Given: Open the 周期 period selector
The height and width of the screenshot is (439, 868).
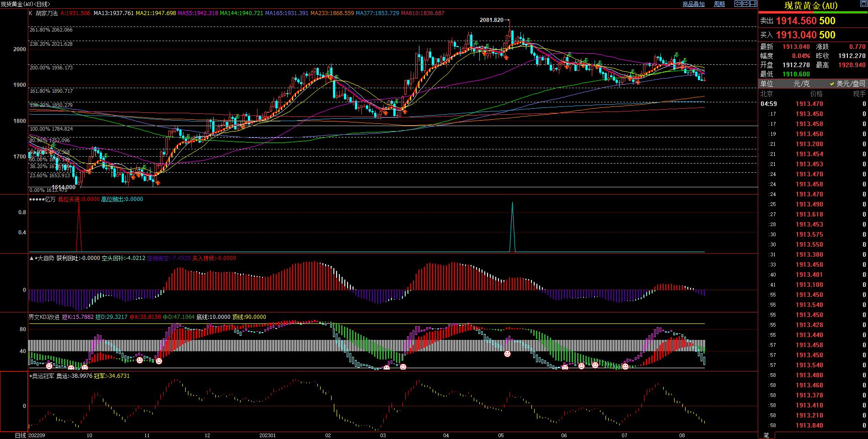Looking at the screenshot, I should click(x=719, y=4).
